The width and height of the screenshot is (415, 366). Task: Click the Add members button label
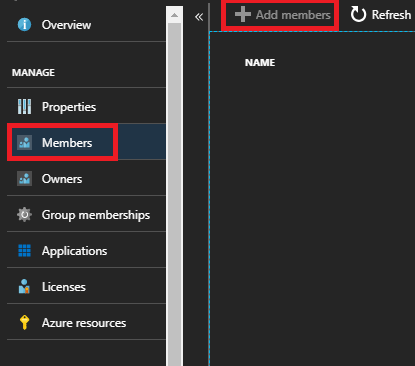point(293,15)
